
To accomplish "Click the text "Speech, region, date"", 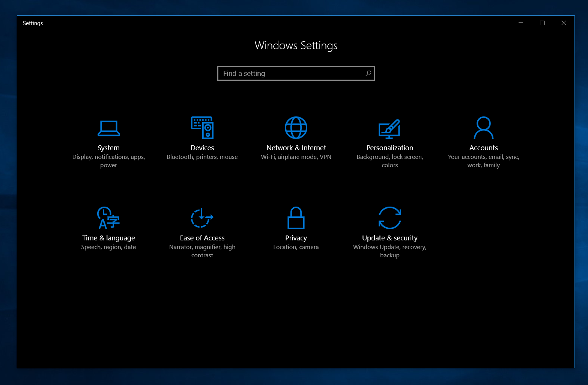I will tap(108, 247).
